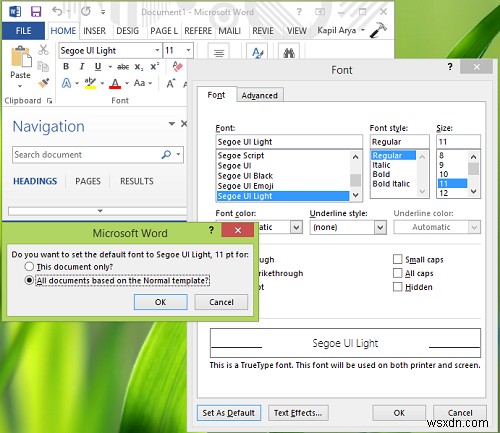This screenshot has width=500, height=433.
Task: Click the font list scroll up arrow
Action: tap(355, 157)
